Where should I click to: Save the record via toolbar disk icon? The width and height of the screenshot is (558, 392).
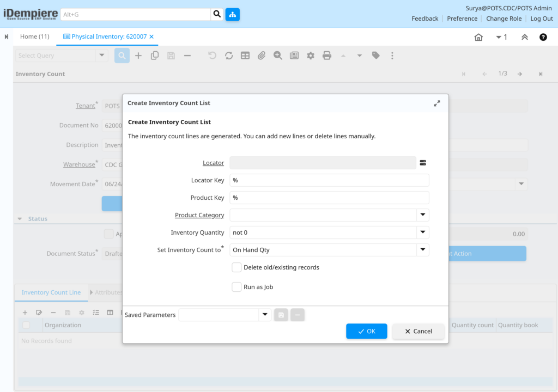click(x=171, y=56)
